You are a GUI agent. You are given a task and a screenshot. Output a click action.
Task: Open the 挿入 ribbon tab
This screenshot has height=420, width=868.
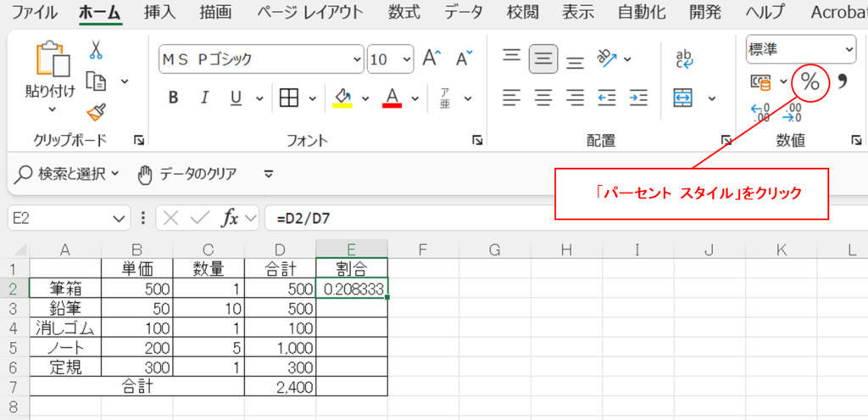coord(160,13)
